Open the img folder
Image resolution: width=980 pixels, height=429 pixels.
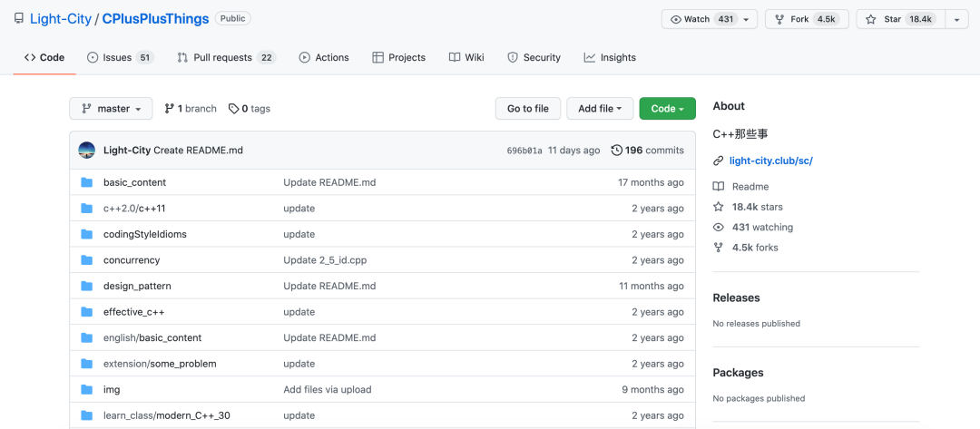112,390
